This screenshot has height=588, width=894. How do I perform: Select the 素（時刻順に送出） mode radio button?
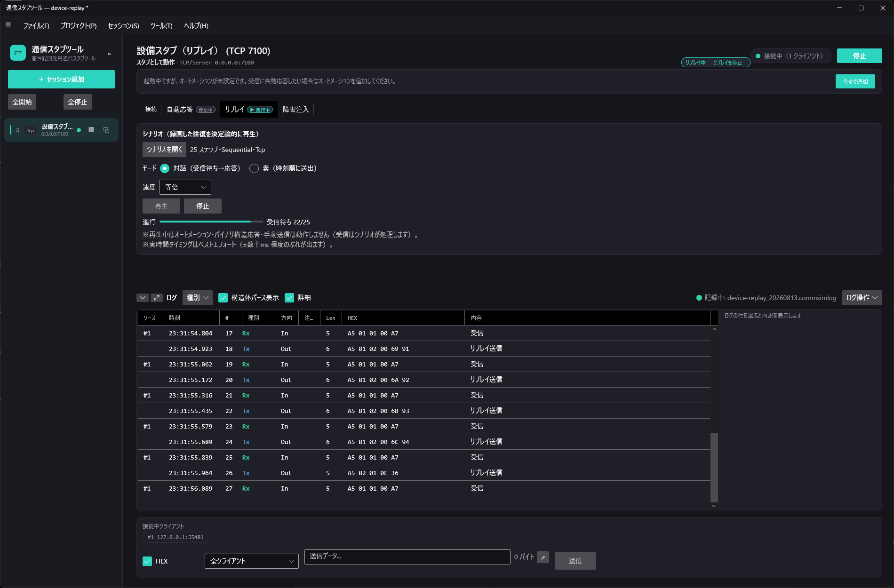coord(254,168)
